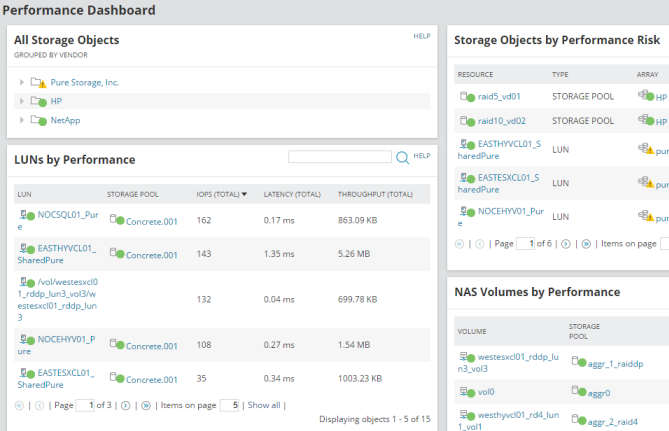
Task: Open Help for All Storage Objects panel
Action: point(421,36)
